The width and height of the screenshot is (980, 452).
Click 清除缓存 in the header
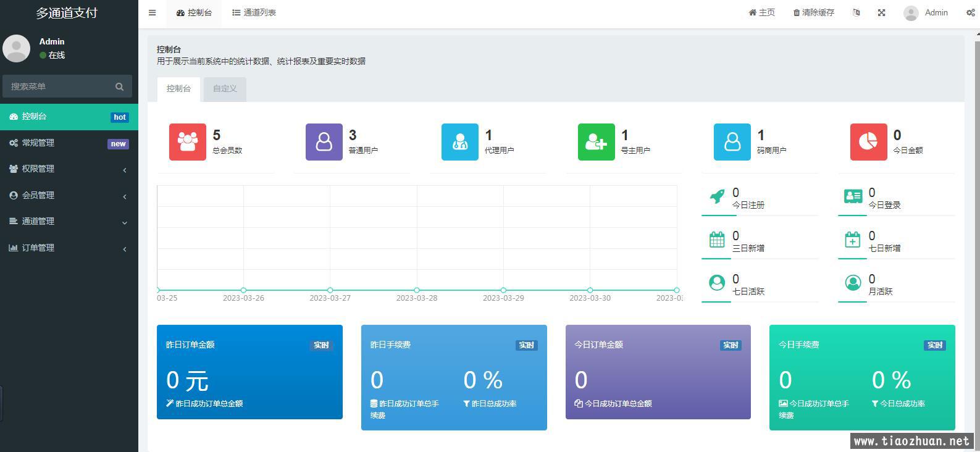[814, 12]
